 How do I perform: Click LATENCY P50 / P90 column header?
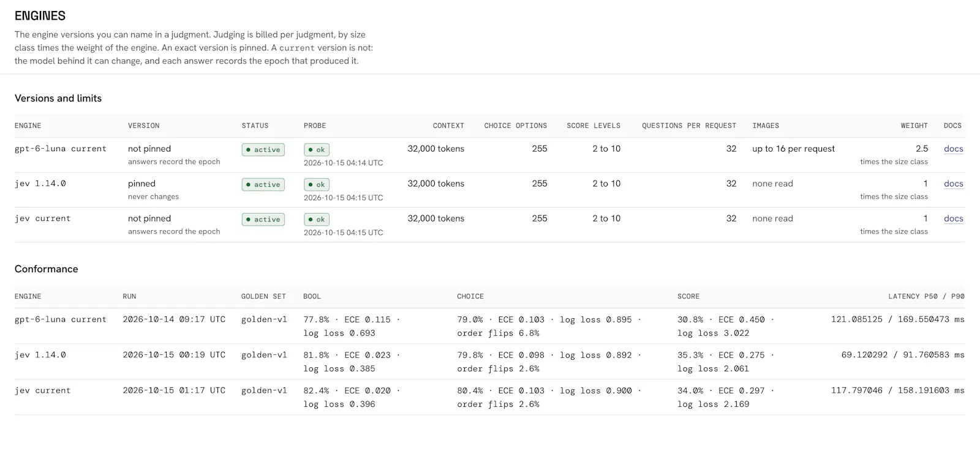[926, 296]
